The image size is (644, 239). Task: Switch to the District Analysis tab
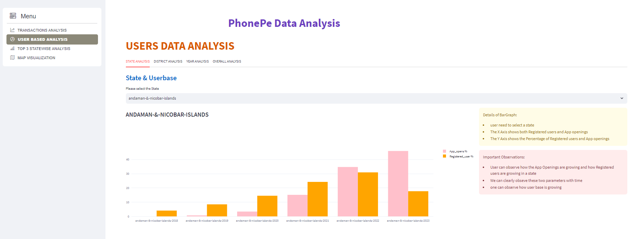168,61
